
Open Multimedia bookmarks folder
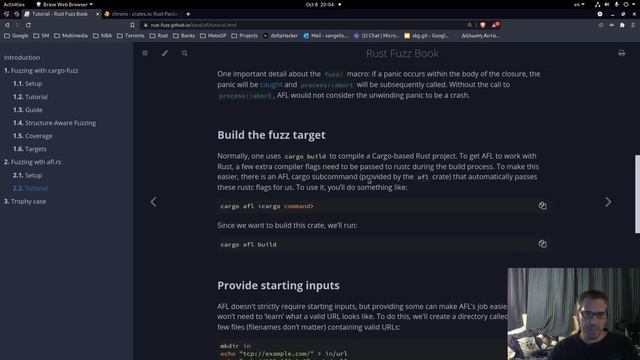[x=71, y=36]
